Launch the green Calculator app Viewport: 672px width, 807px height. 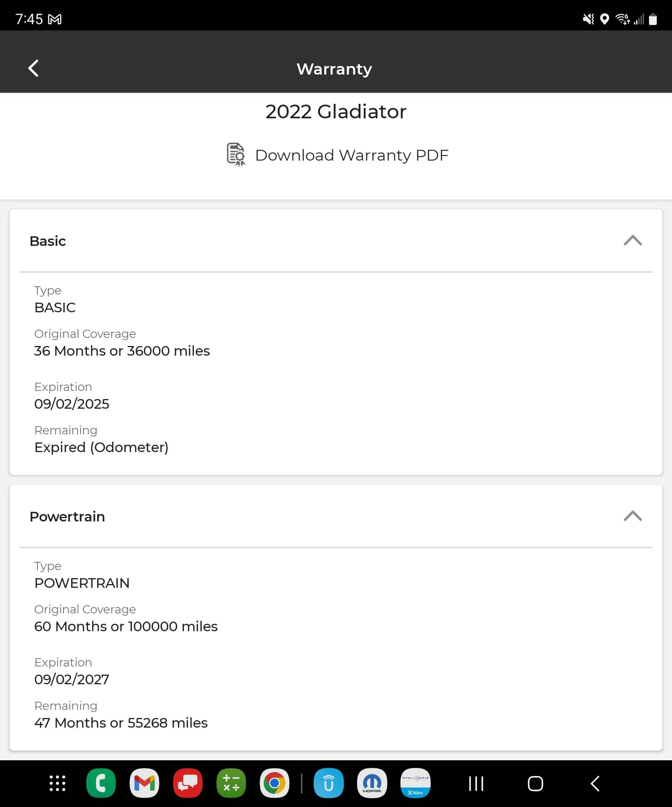pyautogui.click(x=231, y=783)
